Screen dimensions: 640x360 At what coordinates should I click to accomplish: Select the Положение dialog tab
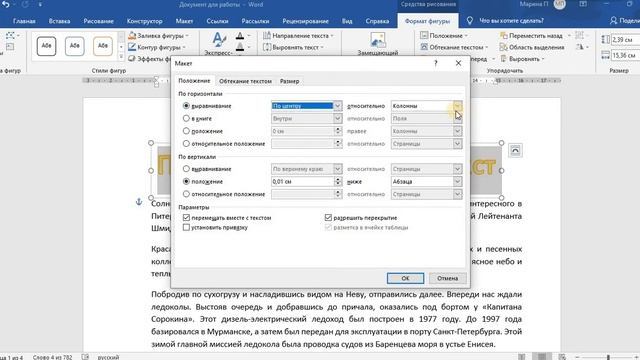[194, 81]
